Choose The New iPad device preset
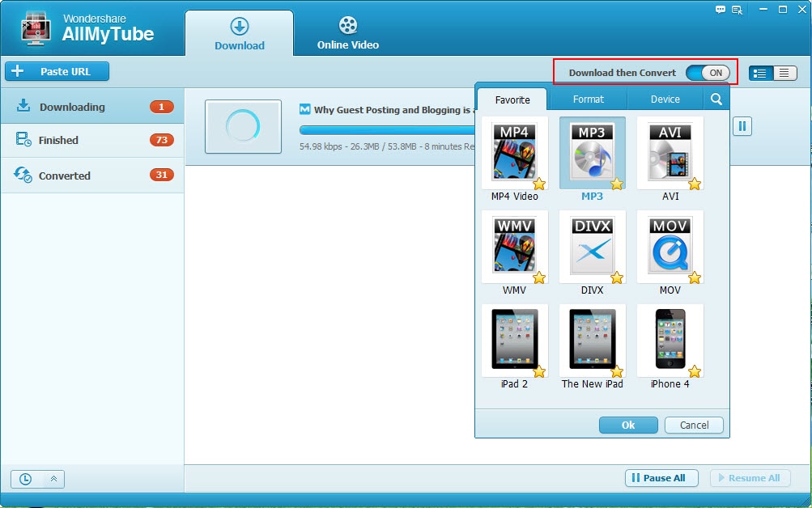Screen dimensions: 812x508 coord(592,341)
